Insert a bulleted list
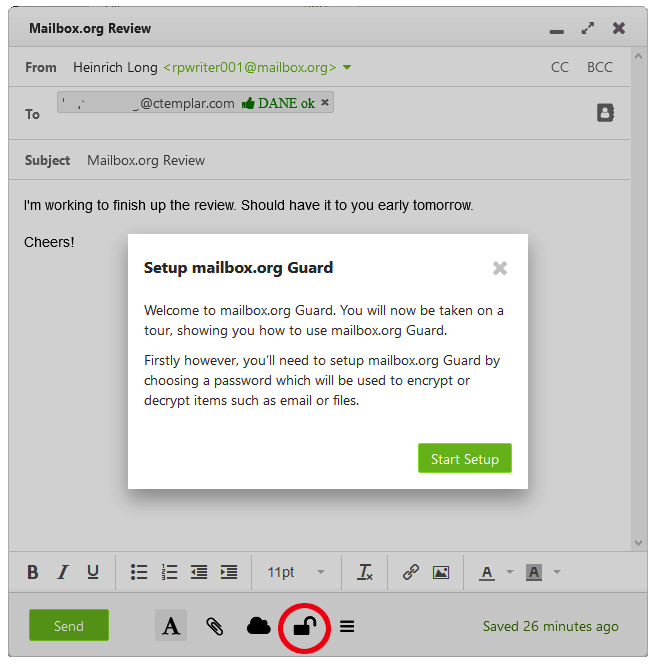This screenshot has height=671, width=660. tap(139, 572)
